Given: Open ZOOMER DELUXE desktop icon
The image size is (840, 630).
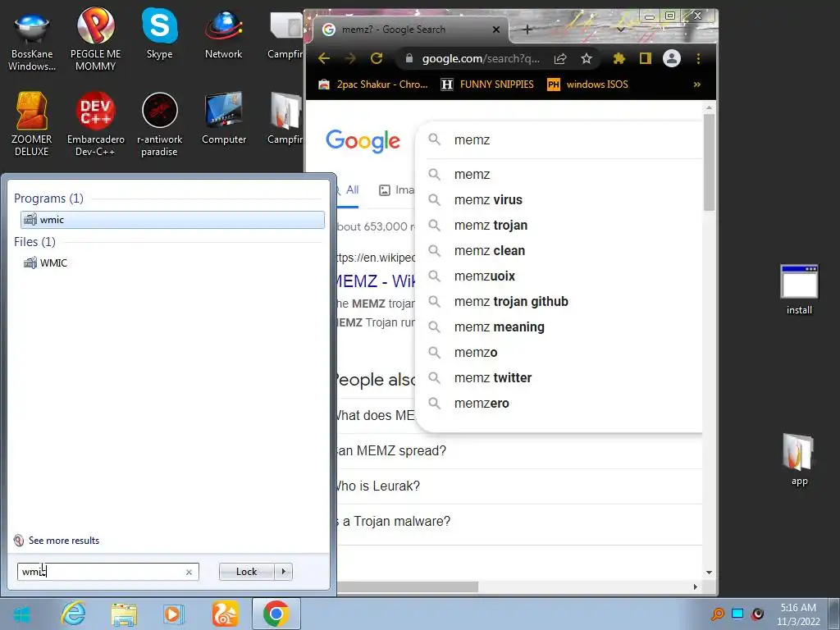Looking at the screenshot, I should 32,125.
